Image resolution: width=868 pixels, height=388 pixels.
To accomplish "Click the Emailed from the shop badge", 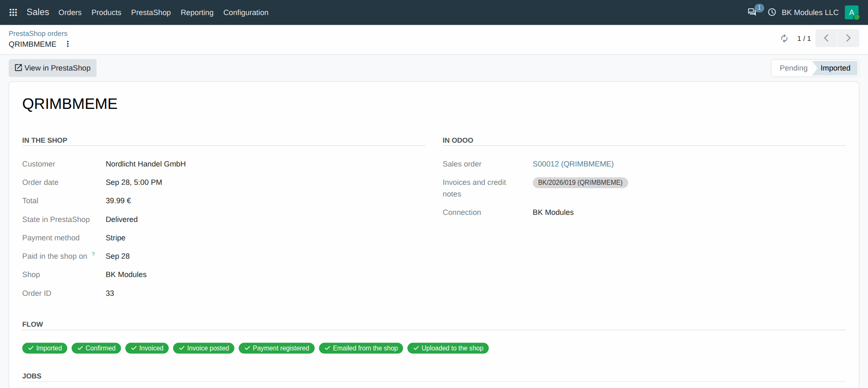I will [x=361, y=348].
